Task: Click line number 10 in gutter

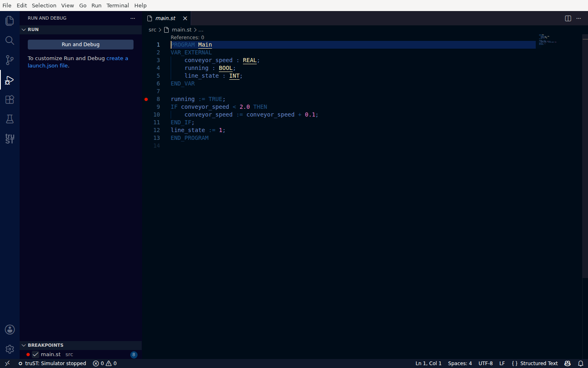Action: pos(156,114)
